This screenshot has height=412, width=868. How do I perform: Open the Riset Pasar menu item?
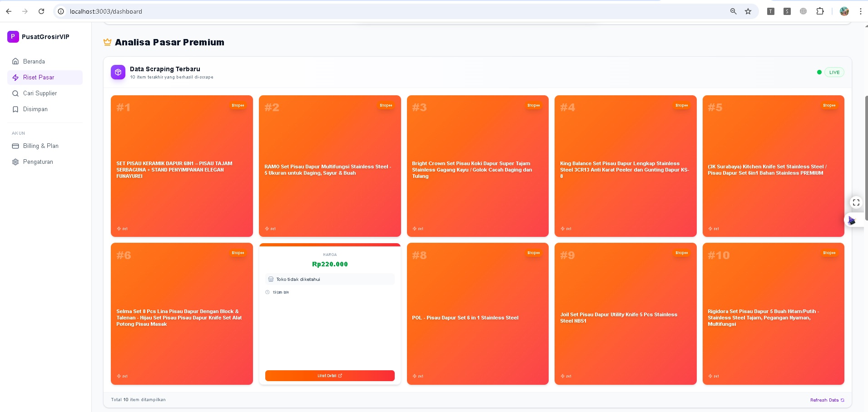pyautogui.click(x=39, y=78)
